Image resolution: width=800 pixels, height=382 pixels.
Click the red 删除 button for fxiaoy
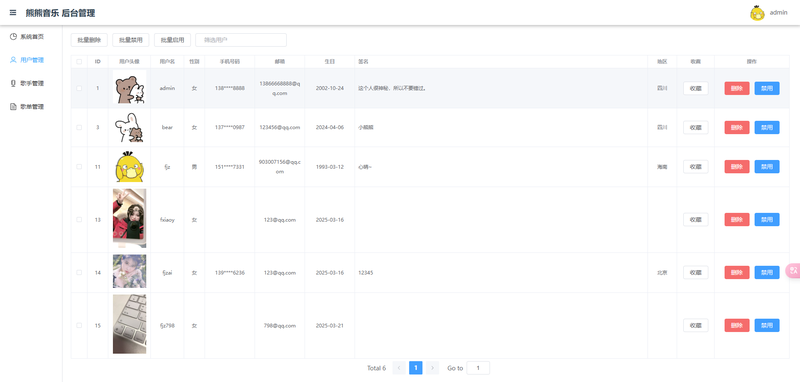[737, 220]
